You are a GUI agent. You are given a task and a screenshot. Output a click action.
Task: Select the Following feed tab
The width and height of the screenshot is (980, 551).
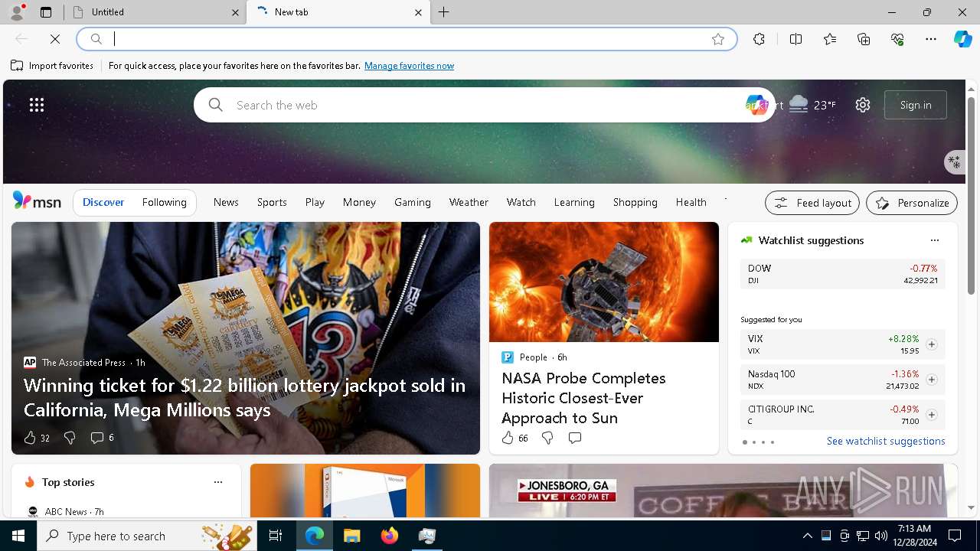165,202
